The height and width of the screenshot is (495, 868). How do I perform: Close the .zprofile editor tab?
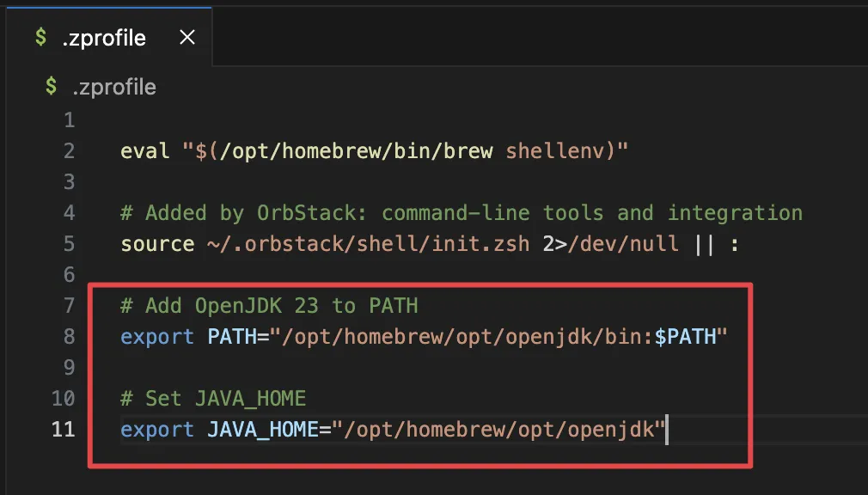pos(186,38)
